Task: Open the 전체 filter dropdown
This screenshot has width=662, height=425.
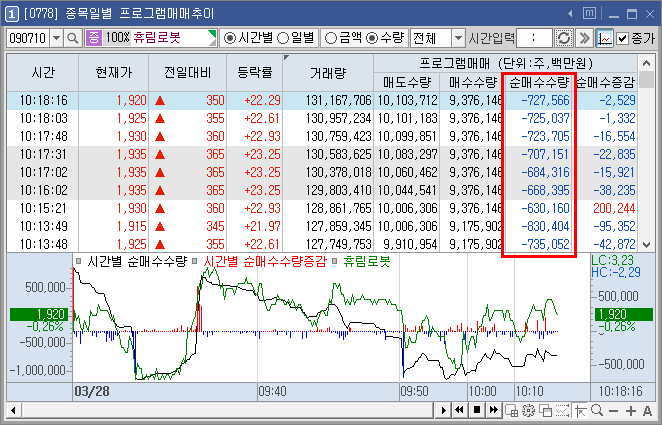Action: tap(458, 38)
